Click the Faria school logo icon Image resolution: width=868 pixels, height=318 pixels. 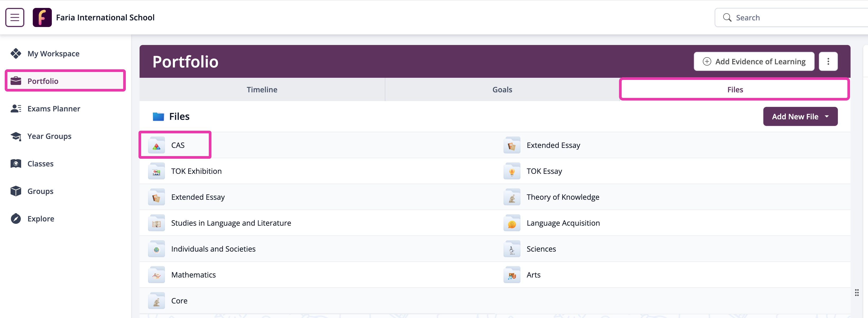42,17
